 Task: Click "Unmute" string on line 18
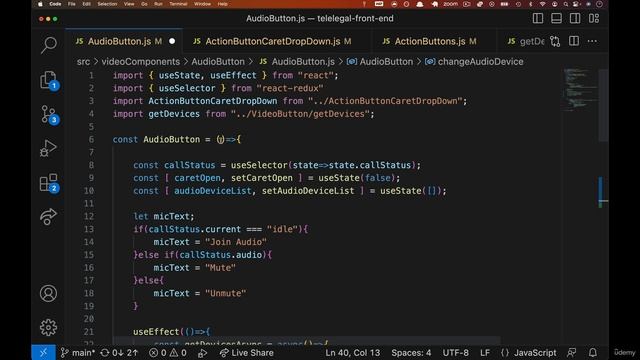point(226,293)
